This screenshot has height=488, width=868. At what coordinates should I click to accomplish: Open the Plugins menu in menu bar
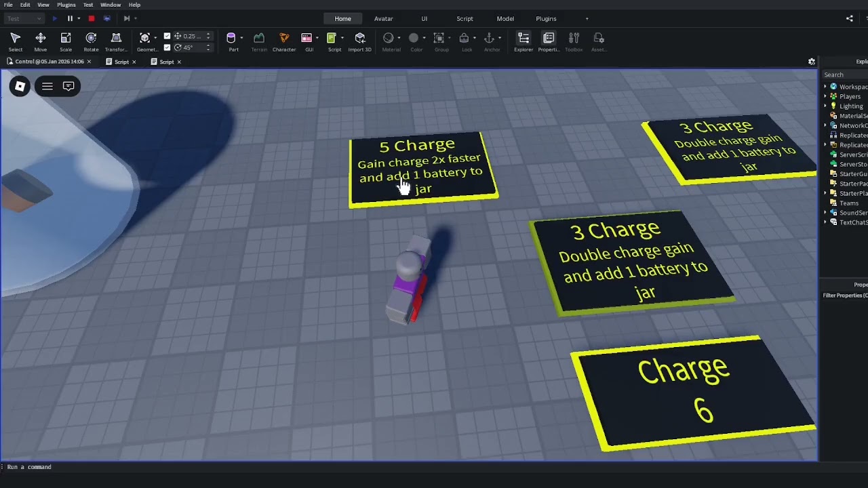coord(66,5)
